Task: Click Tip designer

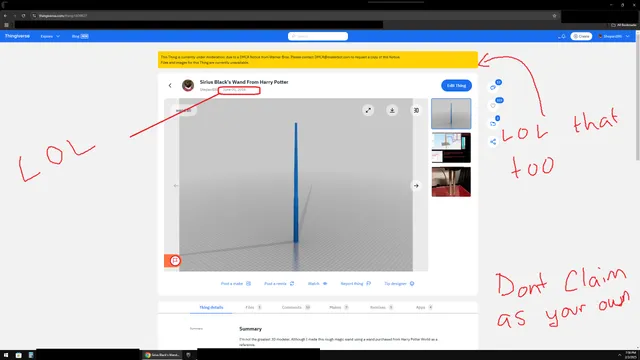Action: (399, 283)
